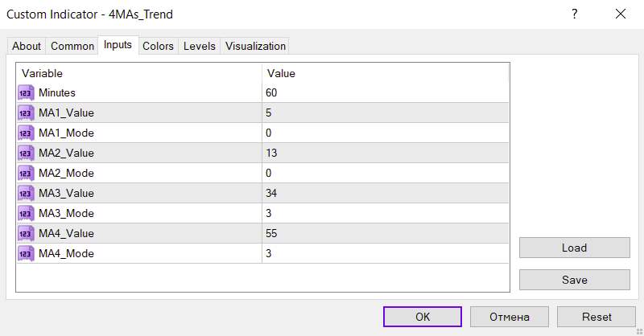Select the MA4_Value field showing 55

pyautogui.click(x=386, y=233)
